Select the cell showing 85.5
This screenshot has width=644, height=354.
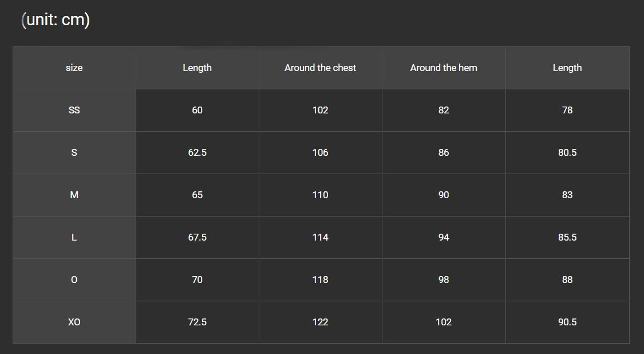(567, 237)
